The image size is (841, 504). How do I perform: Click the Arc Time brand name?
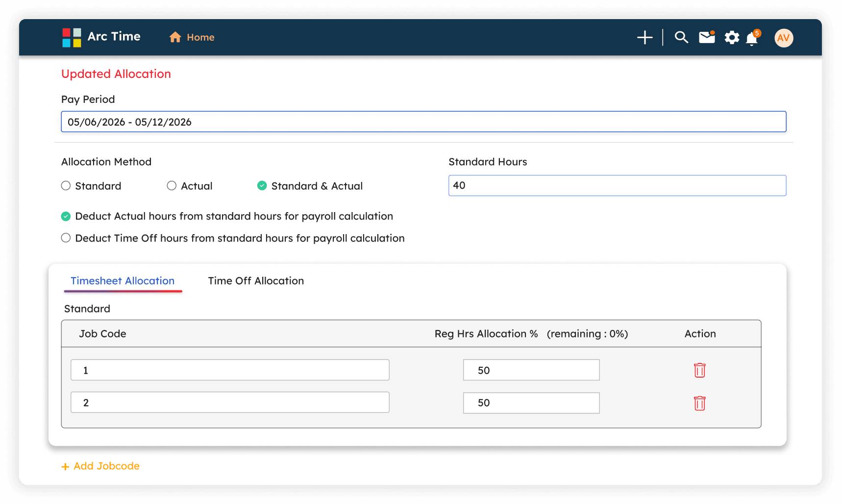pos(114,37)
